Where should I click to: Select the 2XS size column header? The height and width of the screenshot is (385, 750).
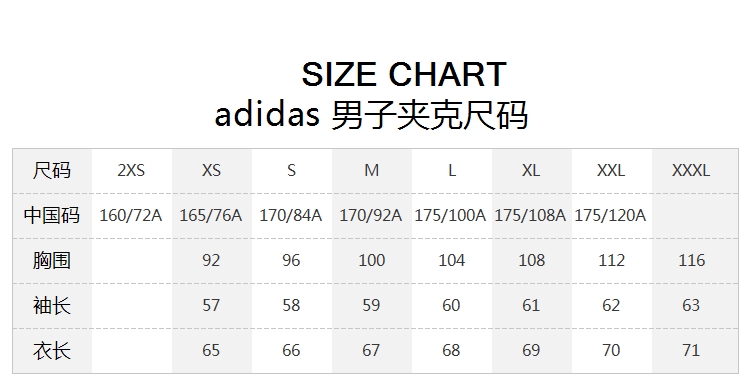point(131,170)
